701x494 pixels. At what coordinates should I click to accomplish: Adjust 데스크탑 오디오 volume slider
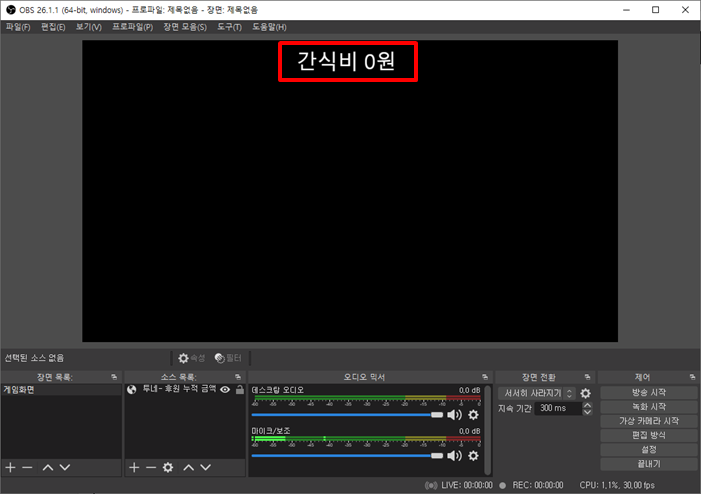pyautogui.click(x=347, y=415)
